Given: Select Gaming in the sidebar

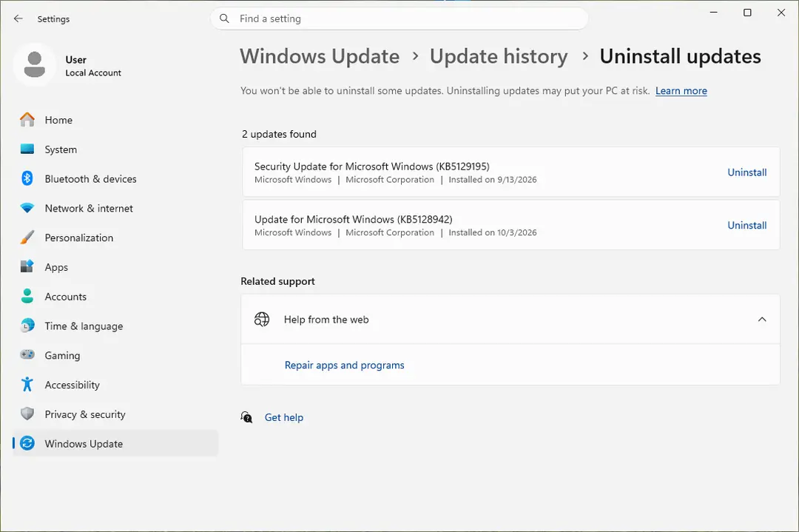Looking at the screenshot, I should coord(115,356).
